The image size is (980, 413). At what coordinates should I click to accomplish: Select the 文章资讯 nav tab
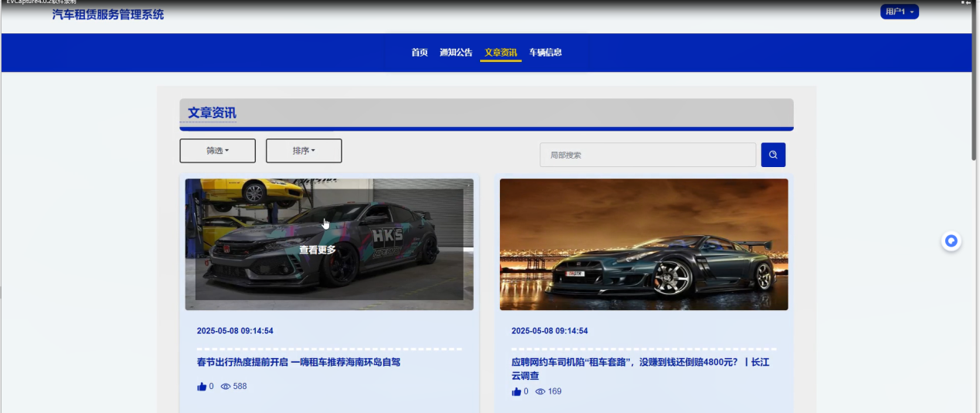pos(501,53)
